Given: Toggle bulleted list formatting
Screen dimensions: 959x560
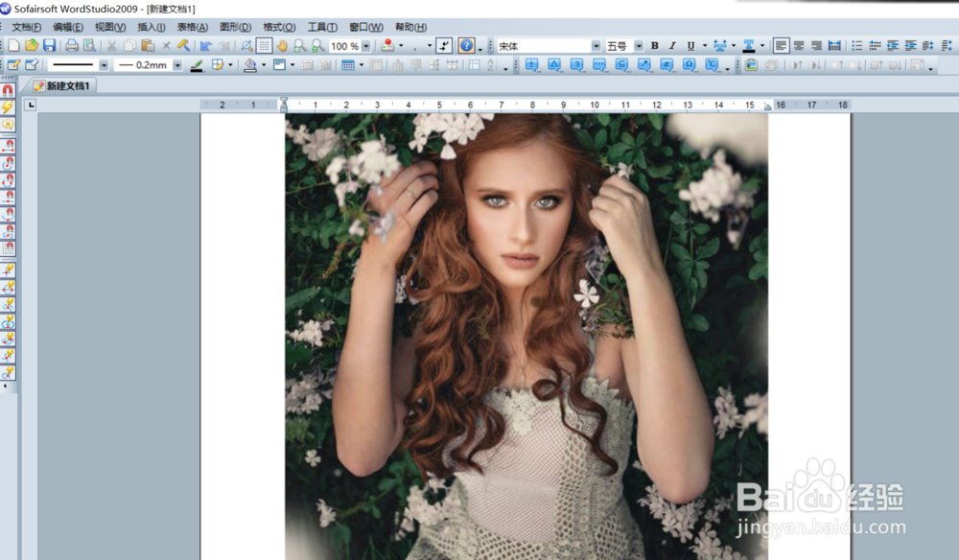Looking at the screenshot, I should coord(856,46).
